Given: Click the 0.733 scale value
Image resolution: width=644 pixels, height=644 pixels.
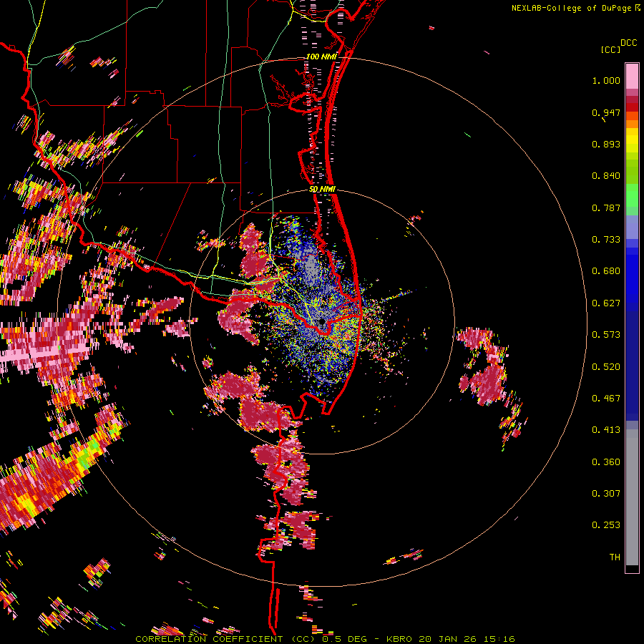Looking at the screenshot, I should tap(606, 240).
